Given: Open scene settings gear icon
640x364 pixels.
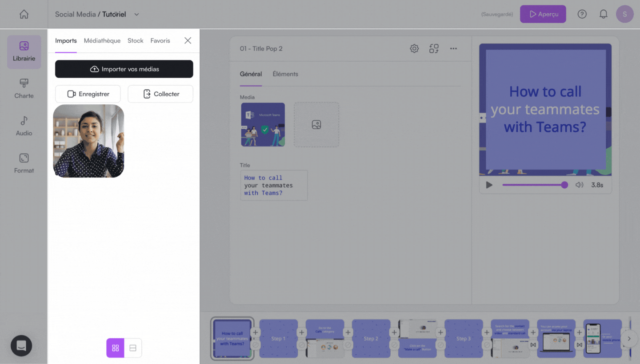Looking at the screenshot, I should tap(414, 48).
